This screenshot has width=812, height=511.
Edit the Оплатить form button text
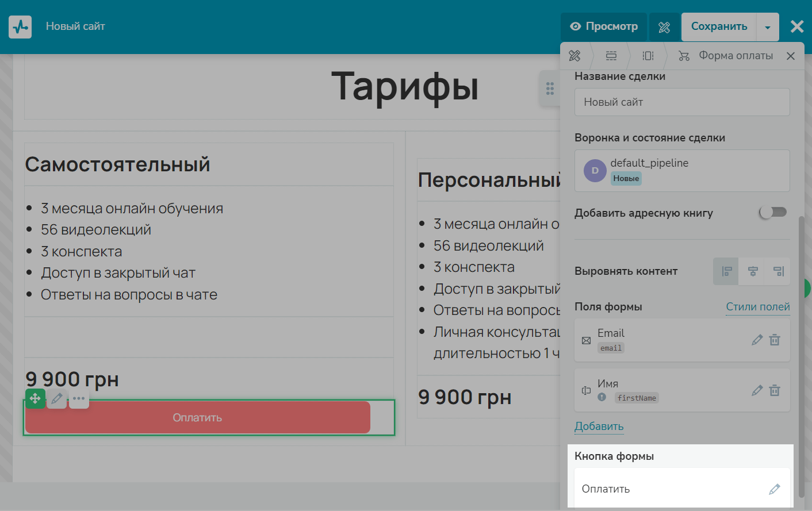[x=775, y=489]
